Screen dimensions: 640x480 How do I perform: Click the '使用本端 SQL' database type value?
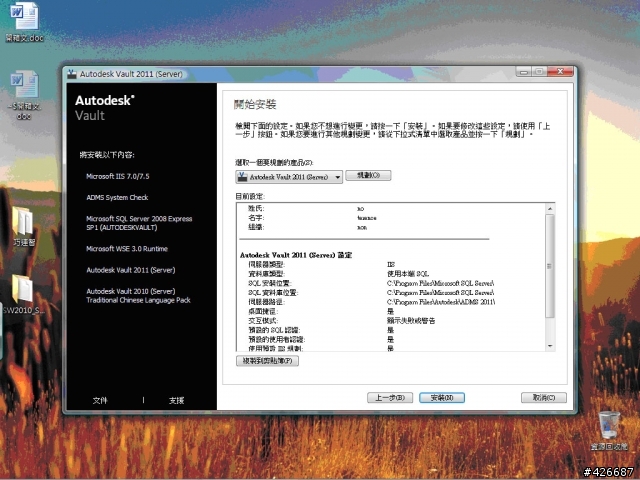[x=408, y=273]
